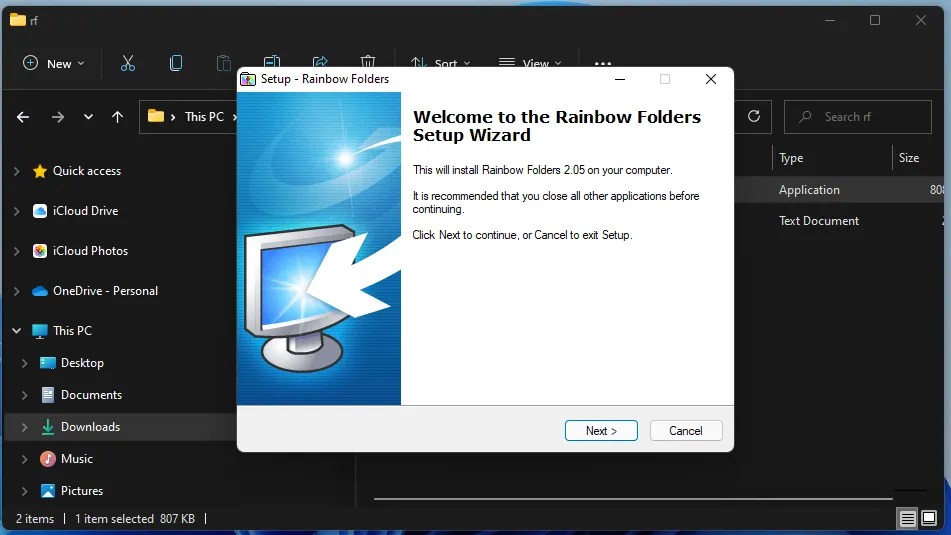Image resolution: width=951 pixels, height=535 pixels.
Task: Sort by the Type column header
Action: [791, 158]
